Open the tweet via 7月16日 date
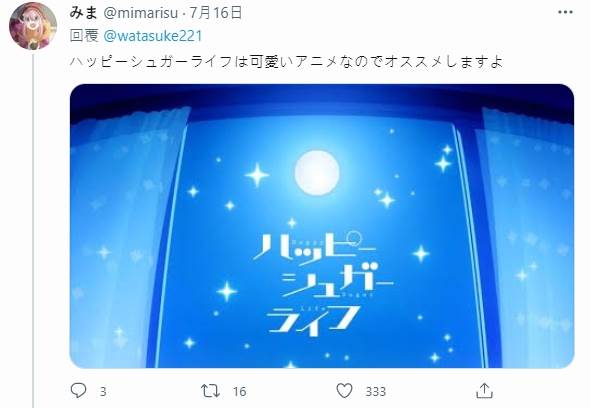The image size is (591, 408). coord(216,13)
